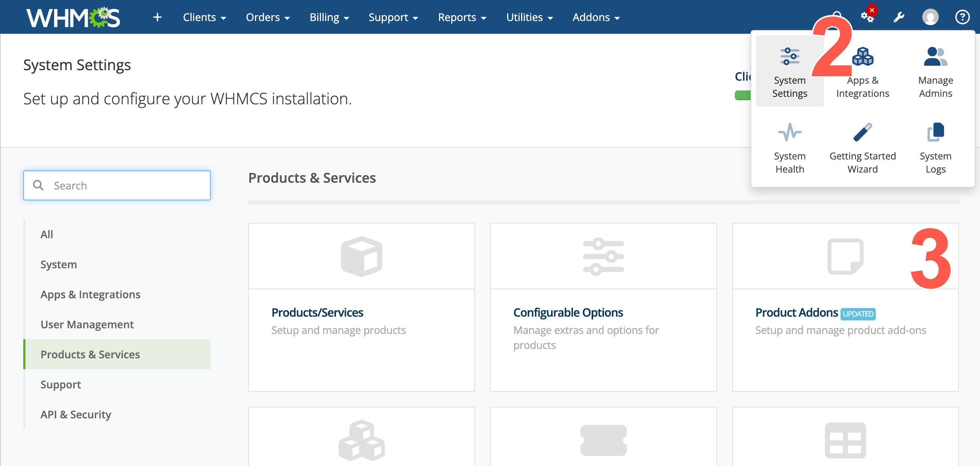The height and width of the screenshot is (466, 980).
Task: Click the plus quick-add icon
Action: [x=157, y=17]
